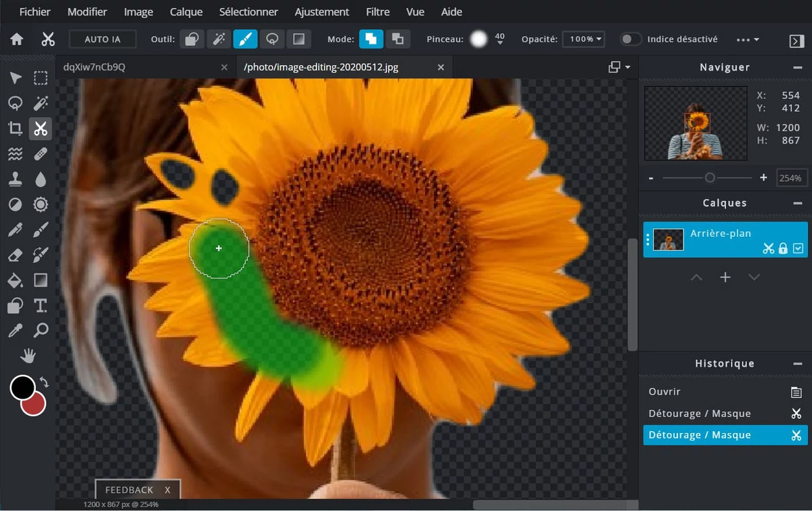
Task: Open the Calque menu
Action: (x=186, y=12)
